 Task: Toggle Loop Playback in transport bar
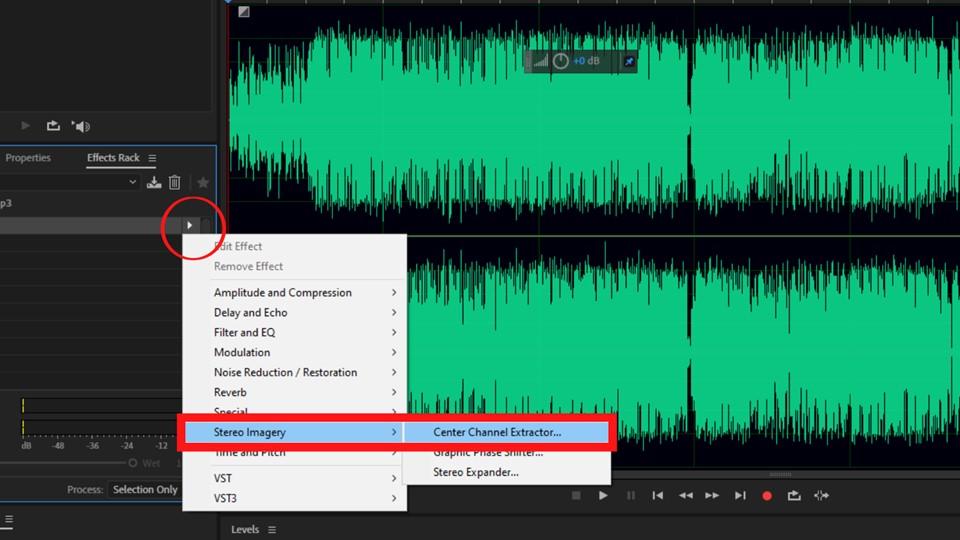point(794,495)
